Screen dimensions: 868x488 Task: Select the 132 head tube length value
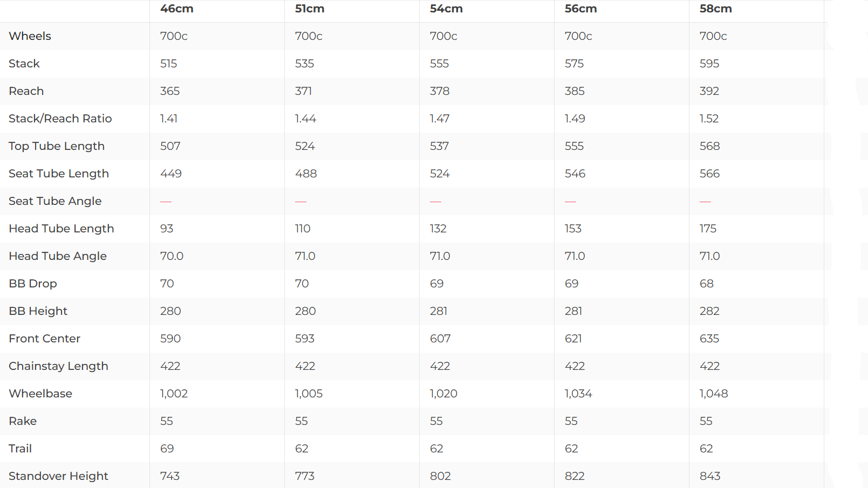coord(438,229)
